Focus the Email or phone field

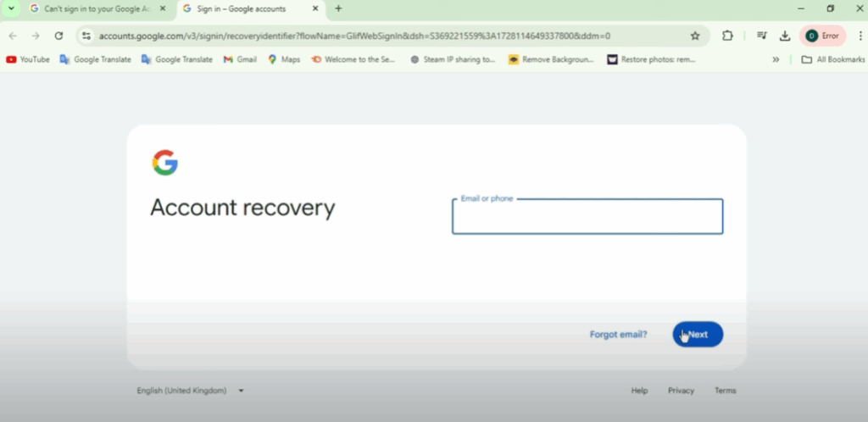587,216
